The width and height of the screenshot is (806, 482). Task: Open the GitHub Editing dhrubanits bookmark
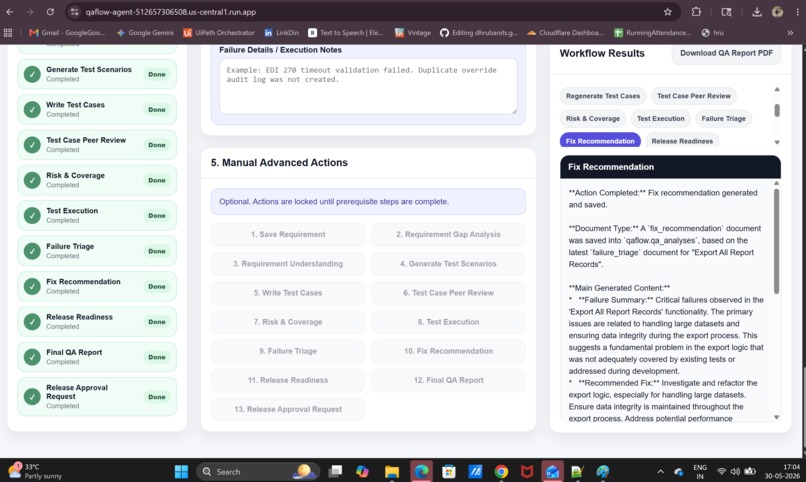point(479,33)
